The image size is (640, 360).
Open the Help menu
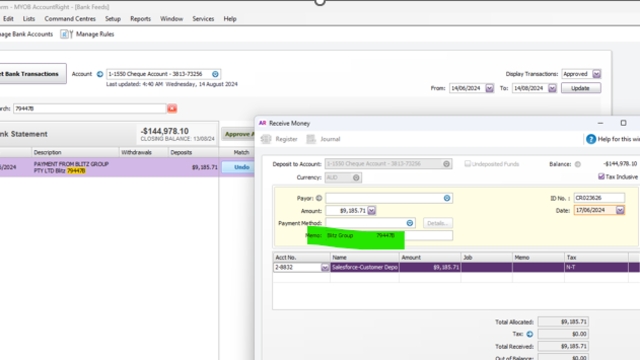230,19
